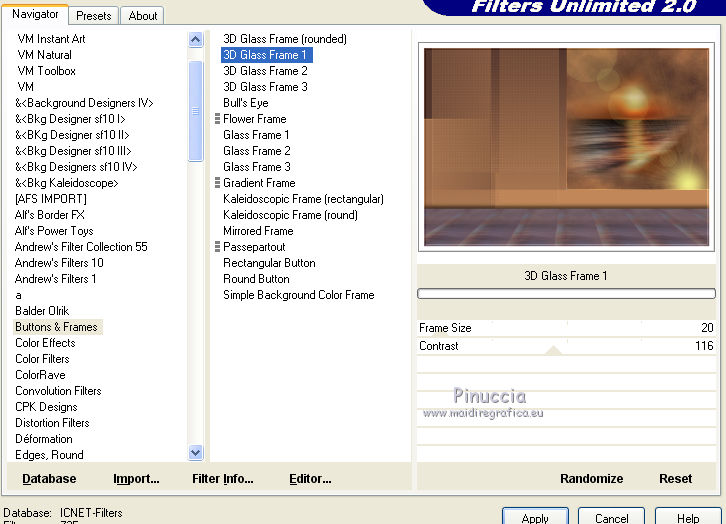This screenshot has width=726, height=524.
Task: Select Alf's Border FX category
Action: 50,215
